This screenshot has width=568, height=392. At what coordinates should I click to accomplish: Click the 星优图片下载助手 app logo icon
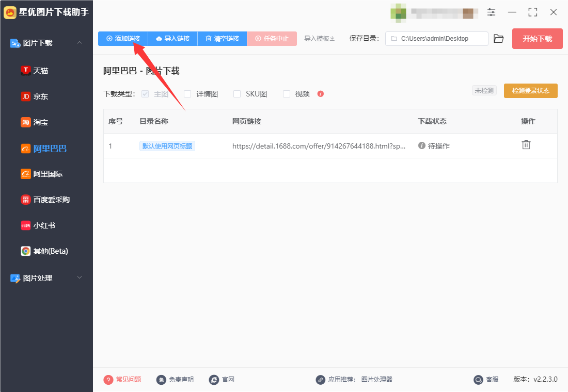(x=10, y=12)
